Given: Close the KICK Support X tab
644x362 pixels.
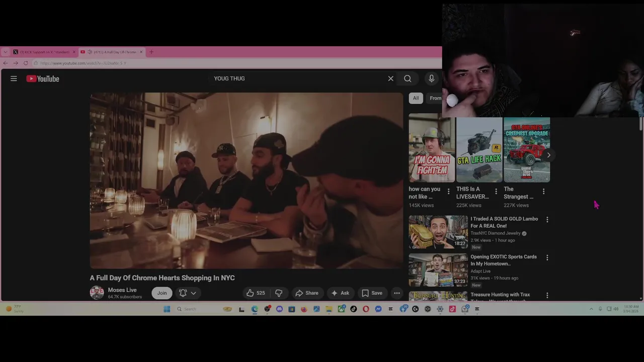Looking at the screenshot, I should click(x=74, y=52).
